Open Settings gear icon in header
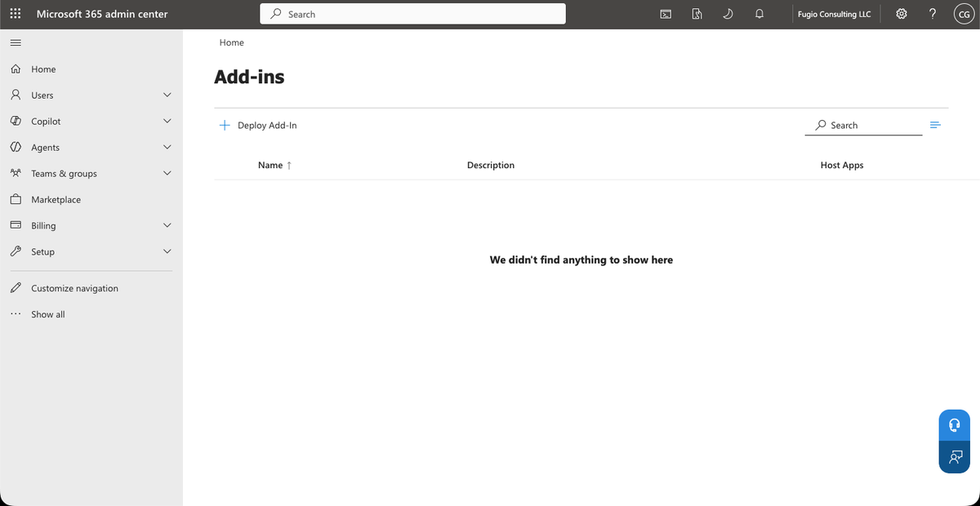The image size is (980, 506). coord(902,14)
